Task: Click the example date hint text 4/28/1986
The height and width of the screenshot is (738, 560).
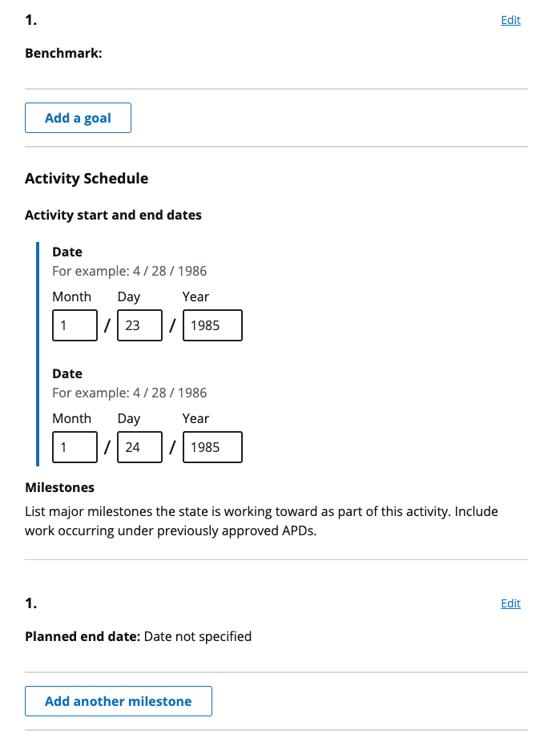Action: coord(129,271)
